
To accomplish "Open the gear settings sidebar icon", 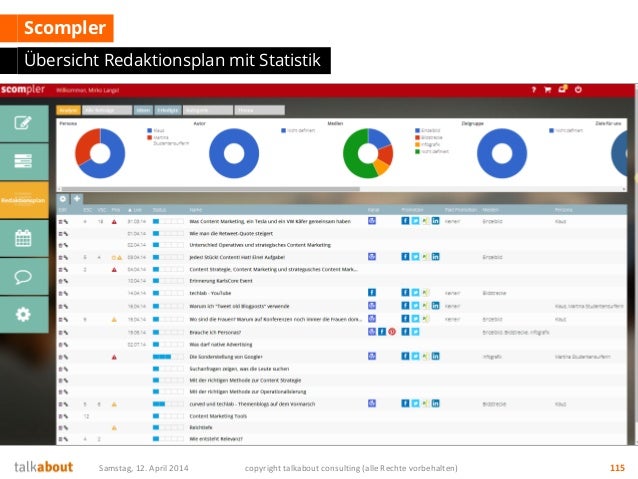I will [23, 315].
